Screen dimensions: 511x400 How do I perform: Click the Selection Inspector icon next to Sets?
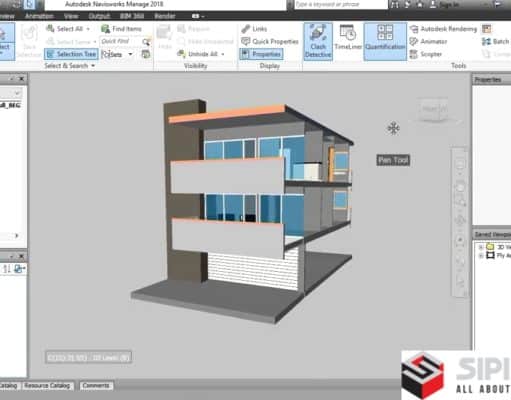point(146,54)
